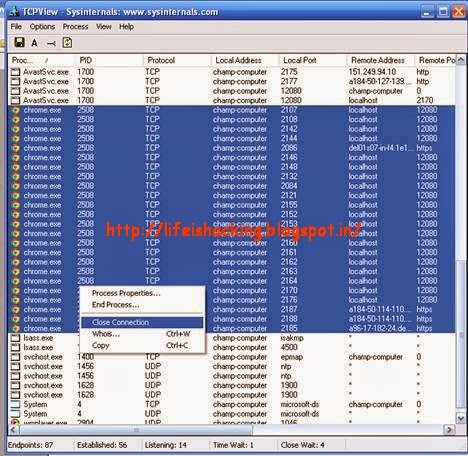
Task: Click the System icon on TCP microsoft-ds row
Action: click(15, 404)
